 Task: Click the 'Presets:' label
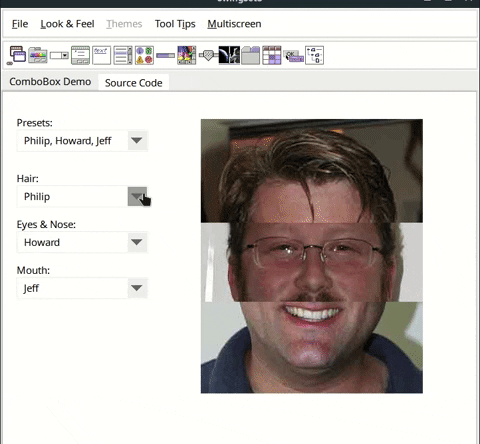click(x=35, y=123)
